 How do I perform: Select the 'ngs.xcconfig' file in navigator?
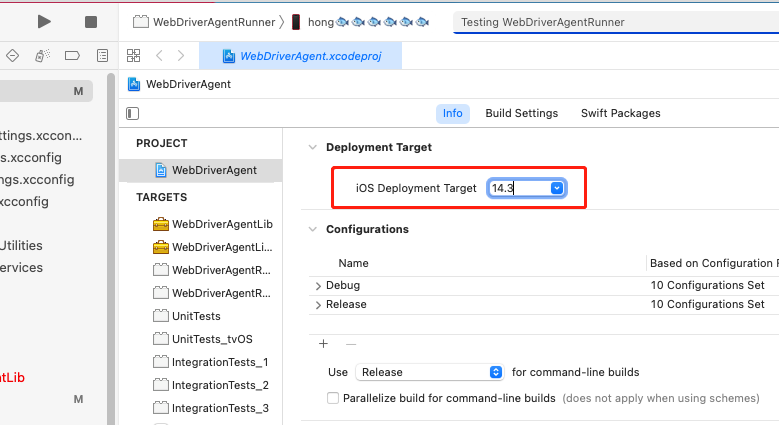click(37, 179)
